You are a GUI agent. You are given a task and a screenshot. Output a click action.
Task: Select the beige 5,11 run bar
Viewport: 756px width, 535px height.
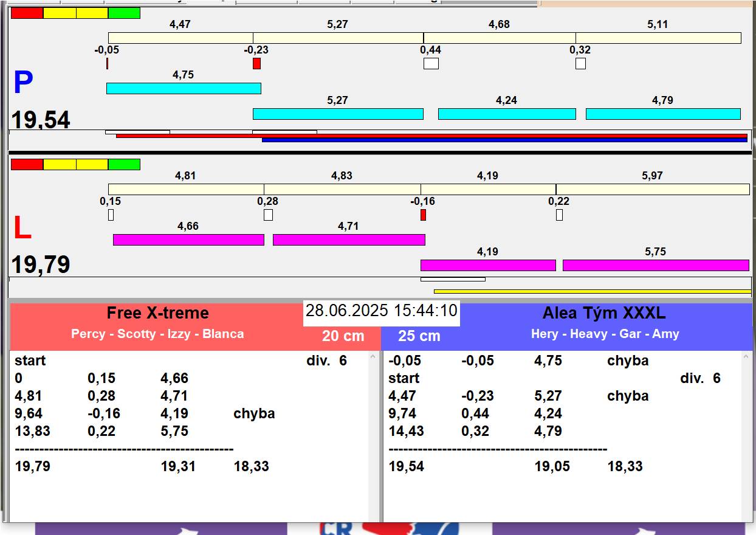click(658, 38)
